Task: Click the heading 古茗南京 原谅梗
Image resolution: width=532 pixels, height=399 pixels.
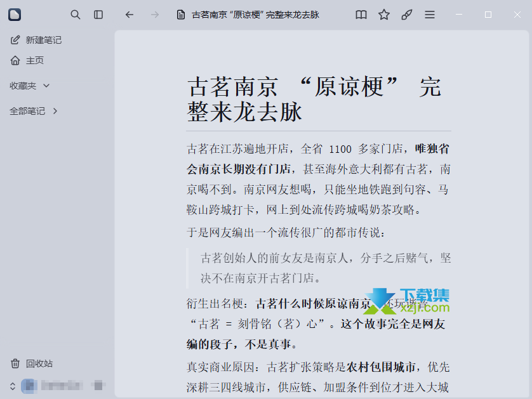Action: (x=314, y=99)
